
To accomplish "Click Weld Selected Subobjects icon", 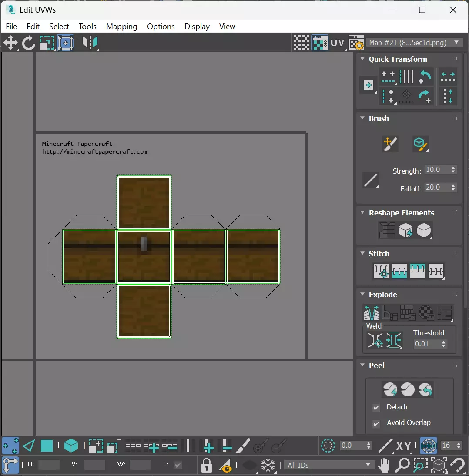I will (x=394, y=340).
